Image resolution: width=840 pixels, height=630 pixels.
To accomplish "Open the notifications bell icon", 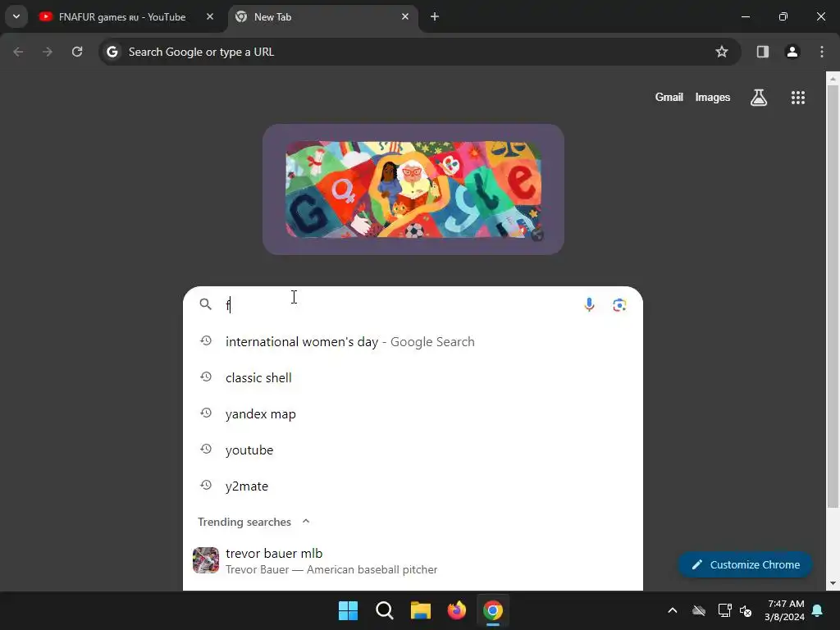I will click(818, 610).
